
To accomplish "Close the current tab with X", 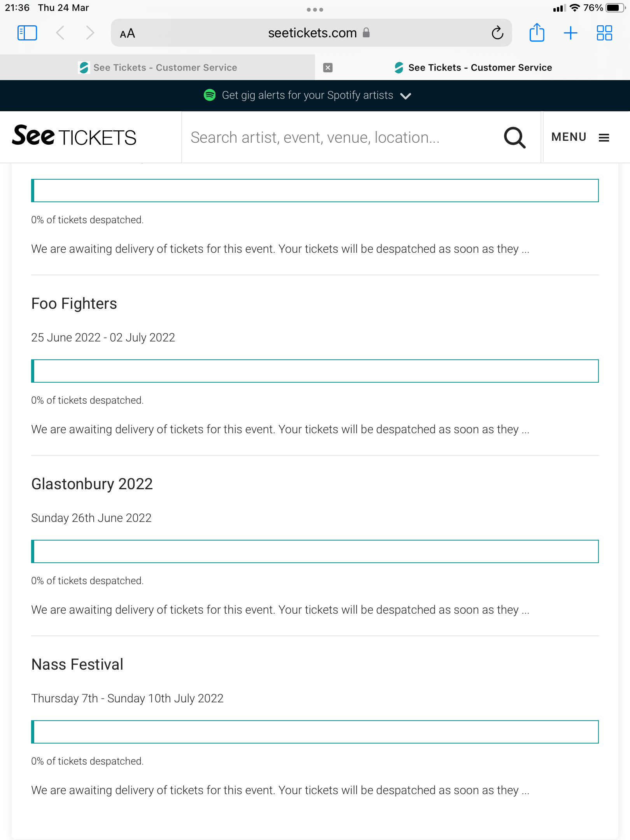I will pyautogui.click(x=328, y=68).
